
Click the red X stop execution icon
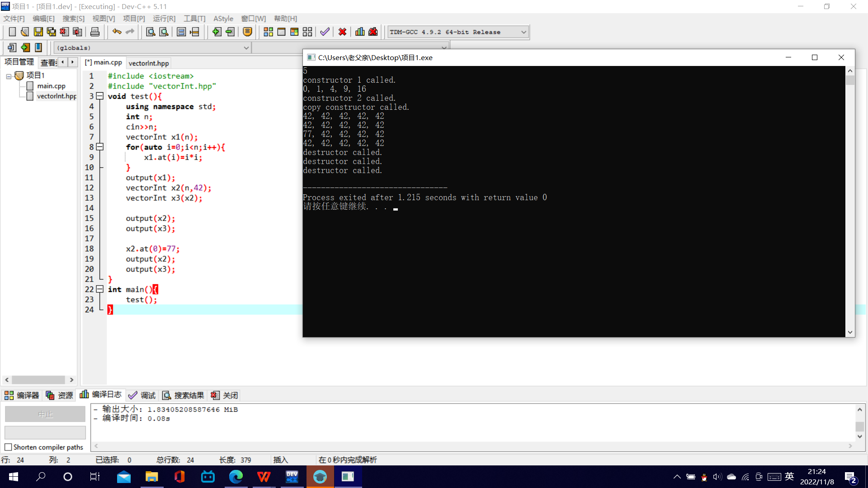342,32
